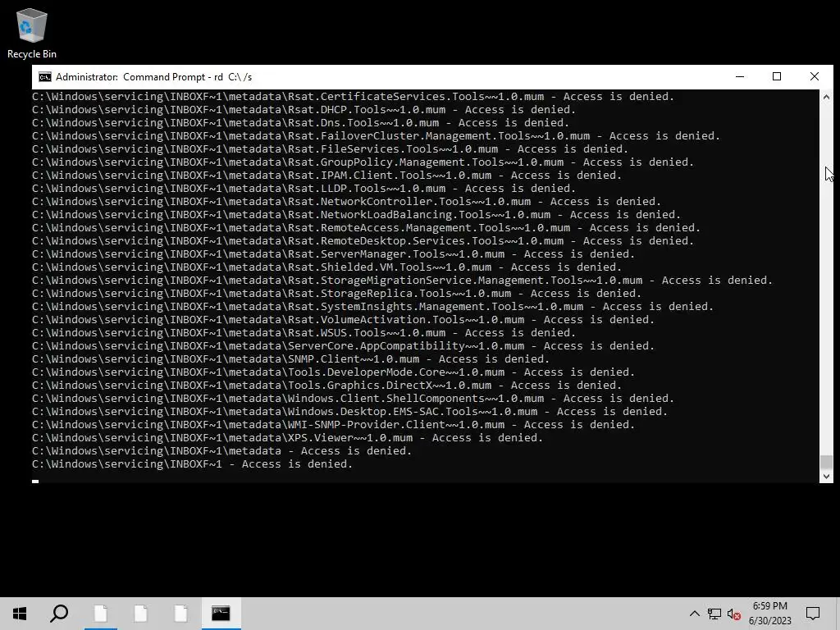The height and width of the screenshot is (630, 840).
Task: Click the ServerCore.AppCompatibility line
Action: tap(344, 346)
